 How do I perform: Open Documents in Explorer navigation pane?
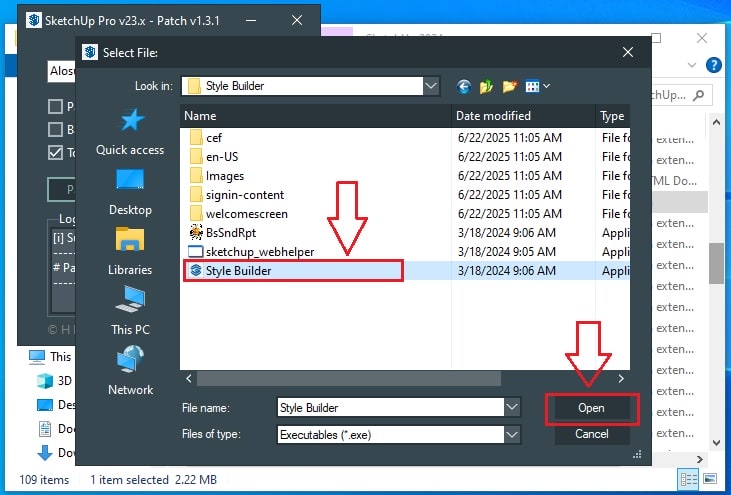pyautogui.click(x=56, y=428)
